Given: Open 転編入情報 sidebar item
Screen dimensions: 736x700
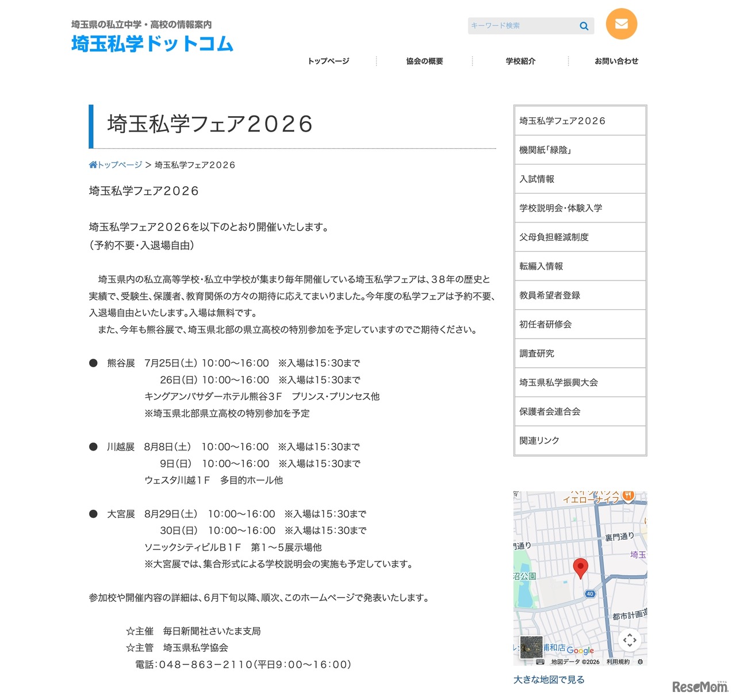Looking at the screenshot, I should coord(580,266).
